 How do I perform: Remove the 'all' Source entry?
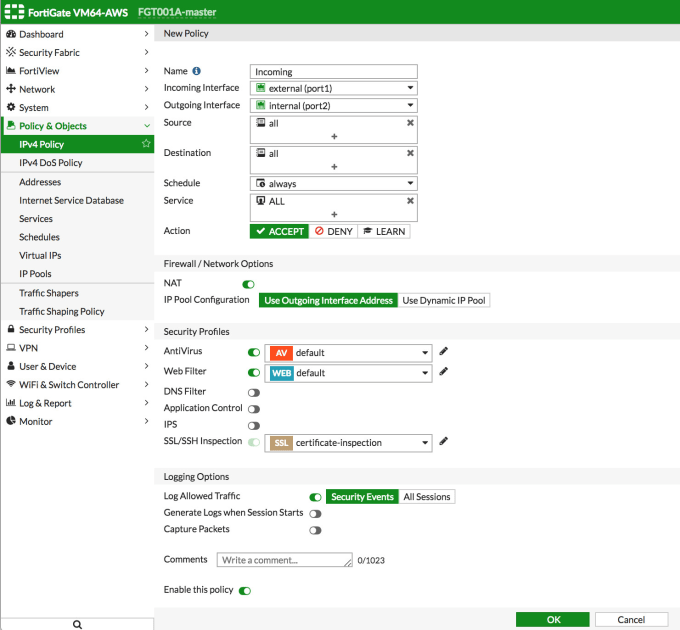click(410, 123)
